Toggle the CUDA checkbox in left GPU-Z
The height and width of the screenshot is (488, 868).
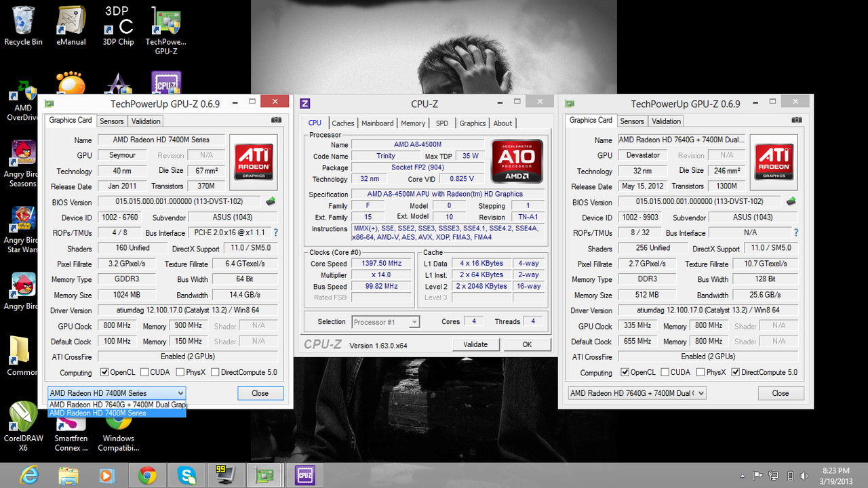point(144,372)
